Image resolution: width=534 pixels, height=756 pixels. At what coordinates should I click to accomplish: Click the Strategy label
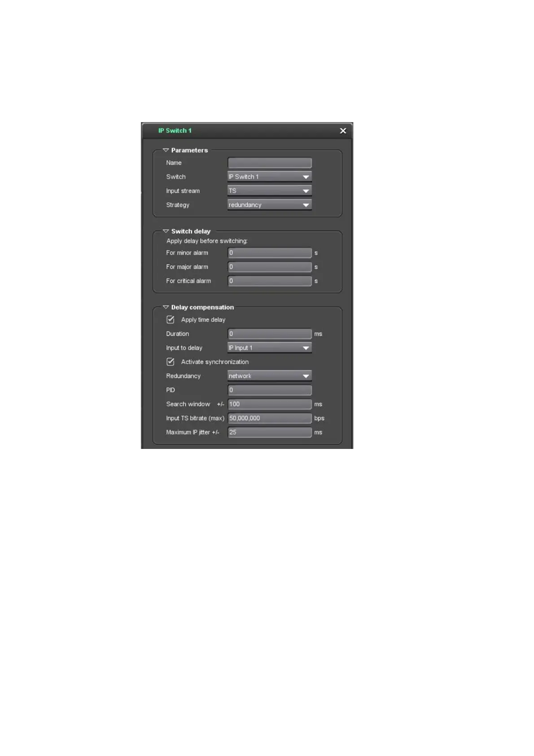tap(178, 205)
